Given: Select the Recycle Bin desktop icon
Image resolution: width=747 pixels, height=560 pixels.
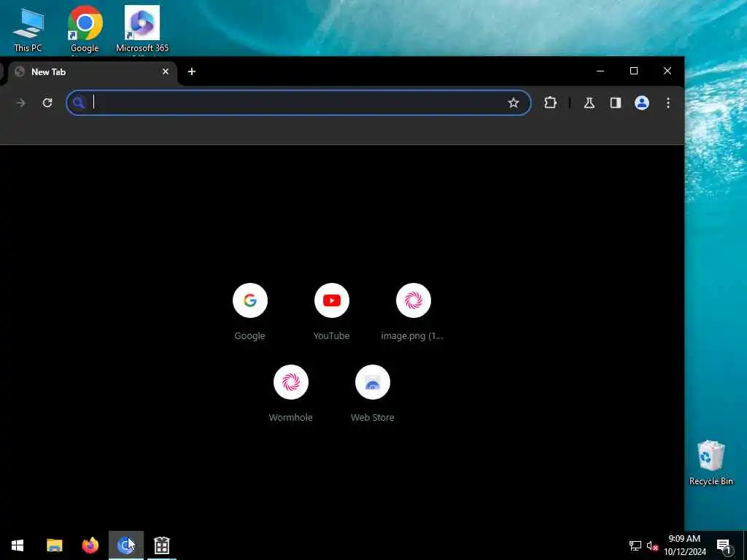Looking at the screenshot, I should pyautogui.click(x=711, y=463).
